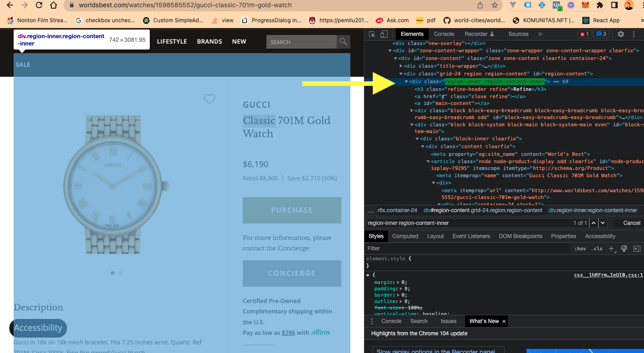The height and width of the screenshot is (353, 644).
Task: Click the website SEARCH input field
Action: coord(302,42)
